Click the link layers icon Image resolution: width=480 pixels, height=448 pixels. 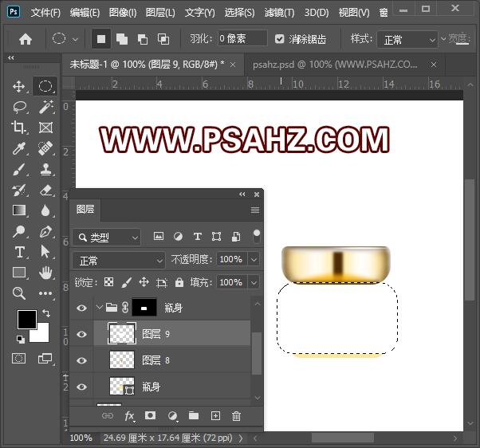(108, 415)
